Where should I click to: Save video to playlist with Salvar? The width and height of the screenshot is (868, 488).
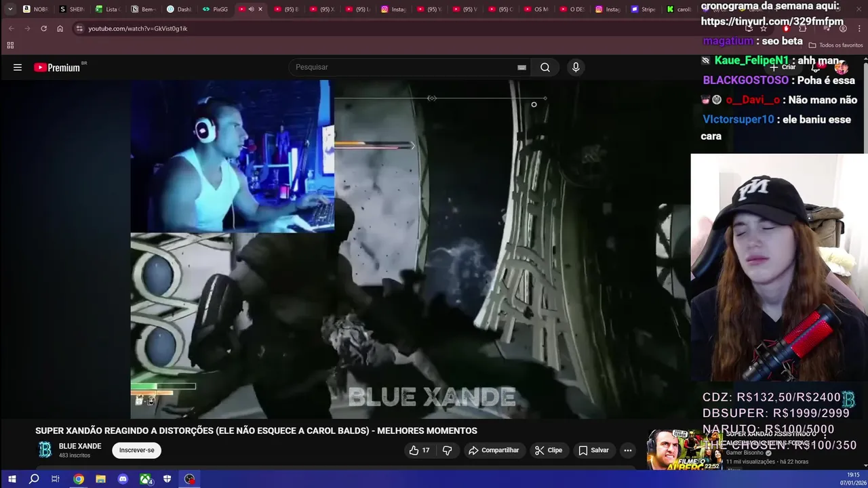pos(593,450)
